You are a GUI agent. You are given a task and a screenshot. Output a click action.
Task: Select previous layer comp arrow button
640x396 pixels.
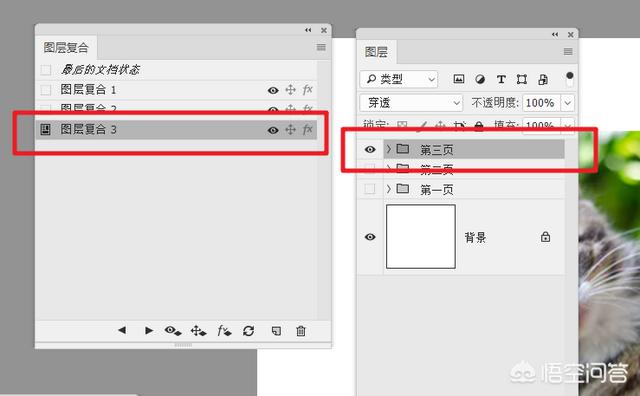[x=122, y=330]
